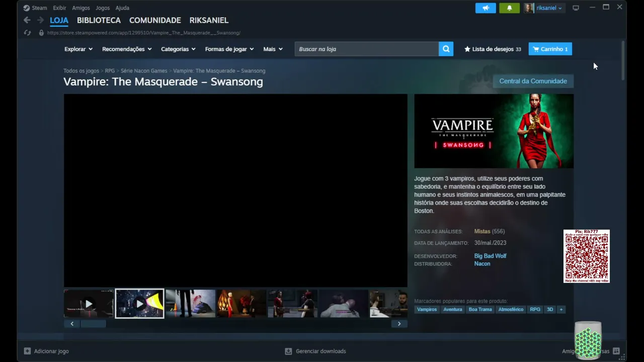Click the lock icon beside the URL
Image resolution: width=644 pixels, height=362 pixels.
coord(41,33)
